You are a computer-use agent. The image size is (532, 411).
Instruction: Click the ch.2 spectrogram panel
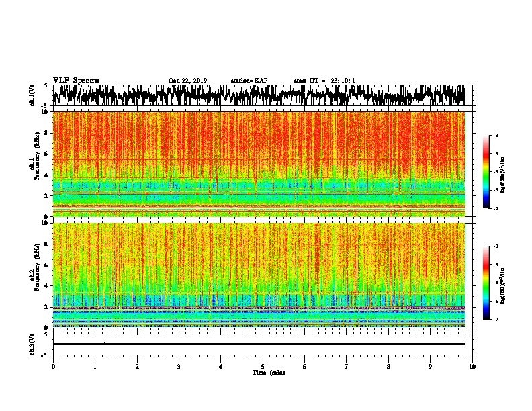tap(259, 275)
